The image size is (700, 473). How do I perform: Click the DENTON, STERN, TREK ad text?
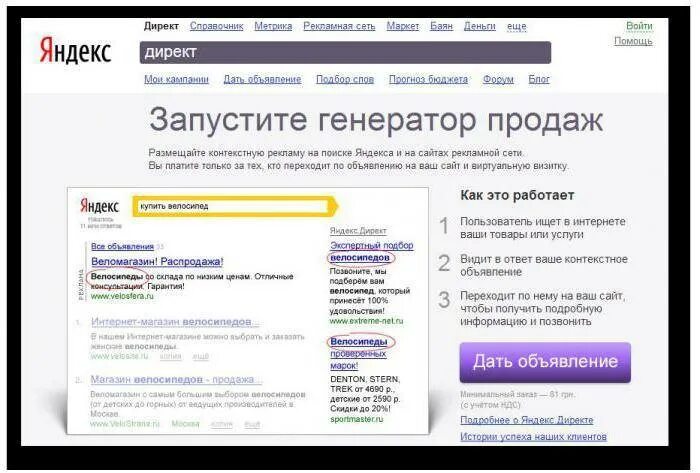365,394
